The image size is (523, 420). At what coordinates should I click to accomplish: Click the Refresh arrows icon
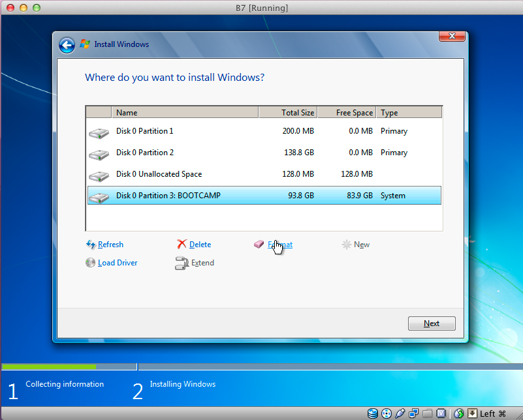[91, 245]
